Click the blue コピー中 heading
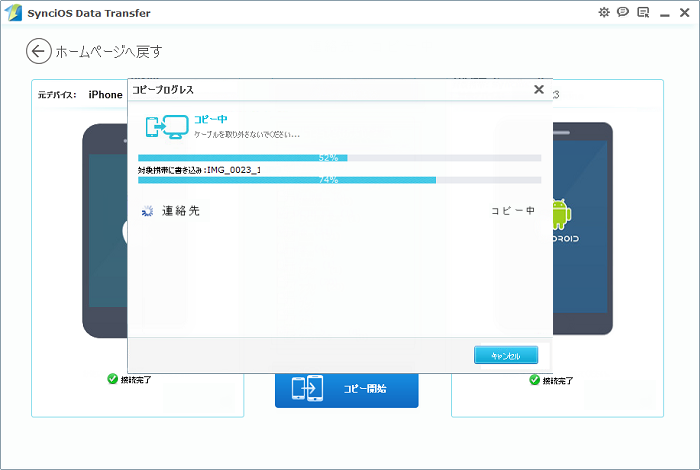This screenshot has height=470, width=700. point(210,119)
